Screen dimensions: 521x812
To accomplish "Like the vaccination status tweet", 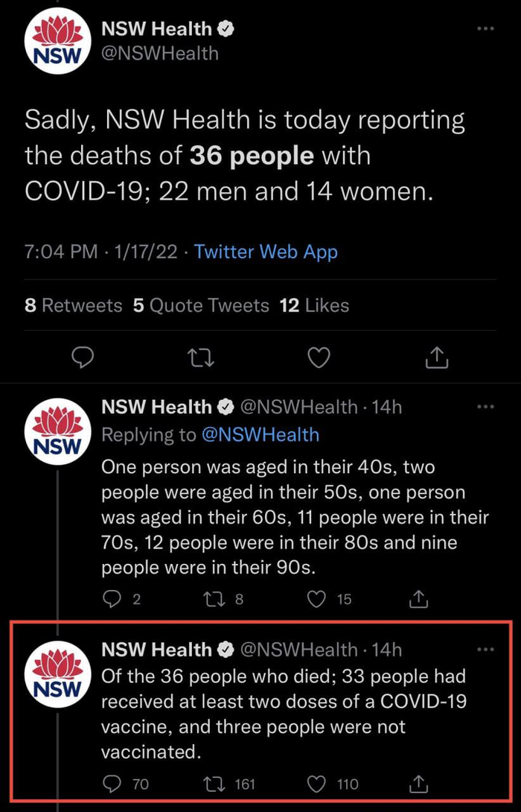I will [317, 783].
